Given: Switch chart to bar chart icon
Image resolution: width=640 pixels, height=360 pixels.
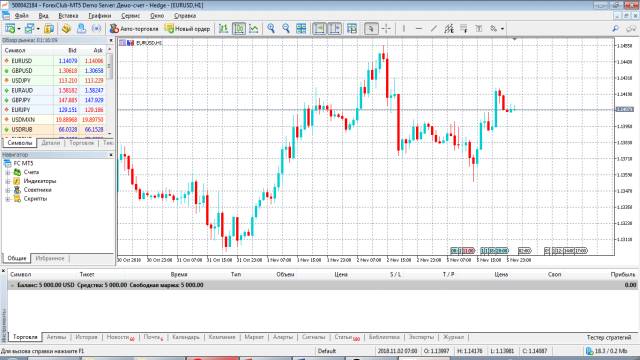Looking at the screenshot, I should point(223,29).
